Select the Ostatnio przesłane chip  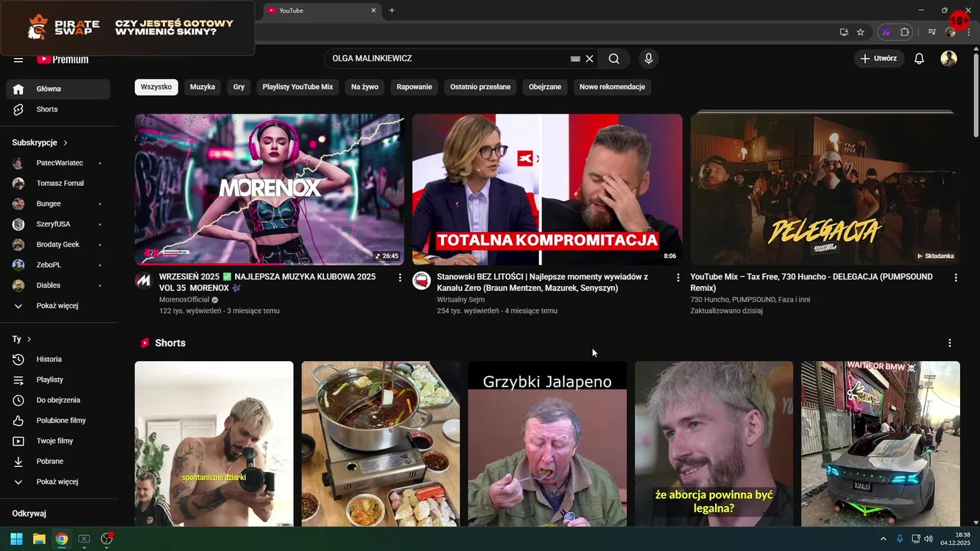480,87
